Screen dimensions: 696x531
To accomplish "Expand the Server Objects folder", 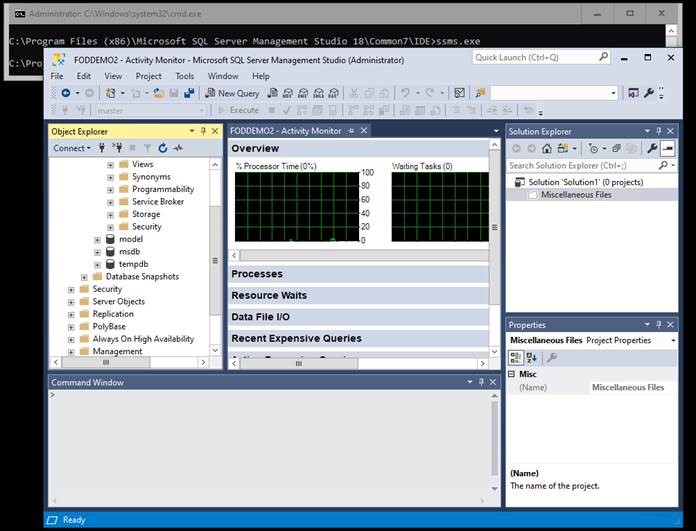I will click(71, 302).
